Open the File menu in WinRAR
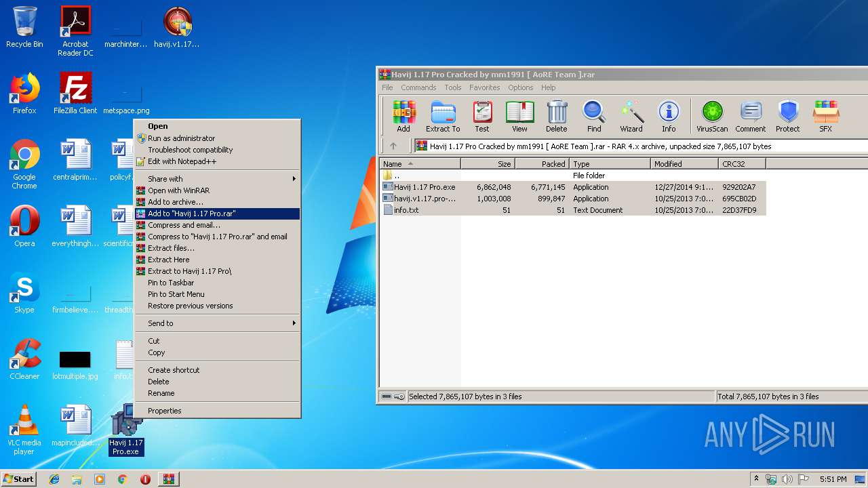 387,87
